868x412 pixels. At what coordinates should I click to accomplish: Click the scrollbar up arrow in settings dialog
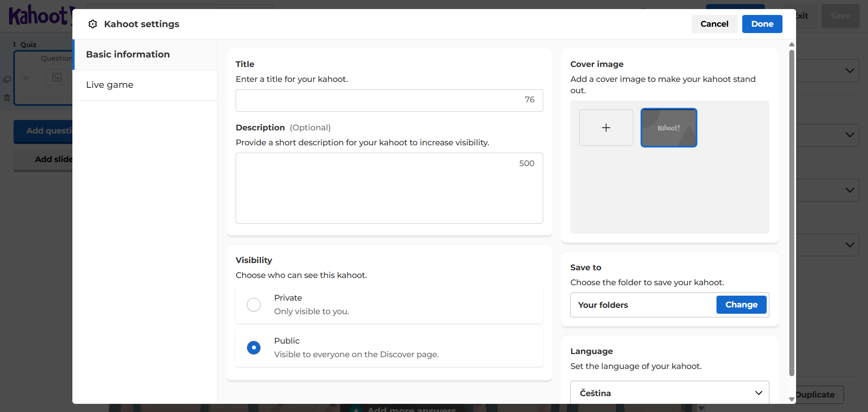coord(792,44)
